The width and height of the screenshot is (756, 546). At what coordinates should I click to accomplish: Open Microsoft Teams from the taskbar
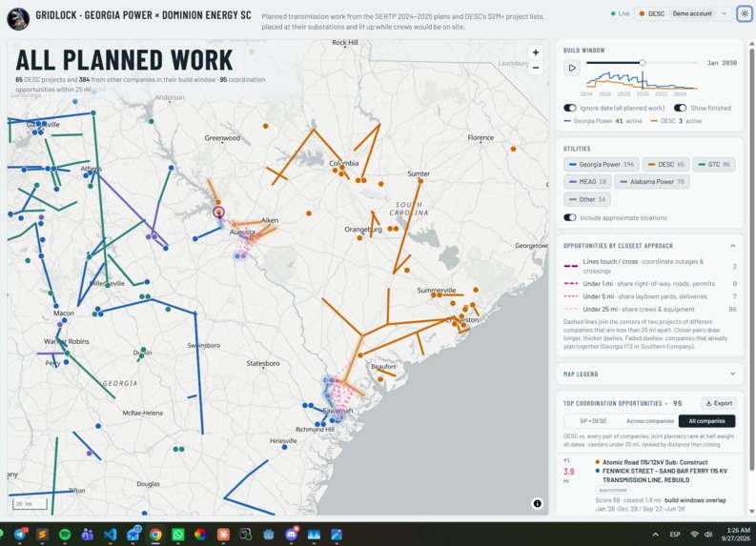point(88,534)
